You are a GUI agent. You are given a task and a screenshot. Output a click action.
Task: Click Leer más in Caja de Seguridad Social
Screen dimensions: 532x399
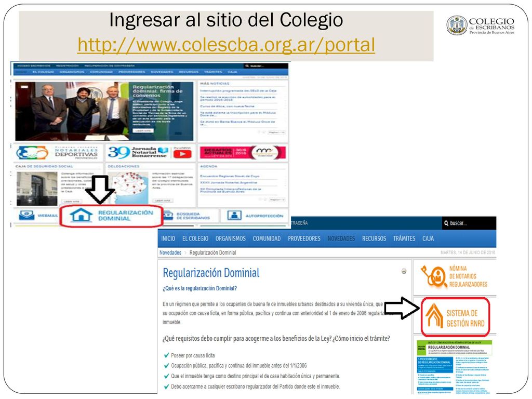[72, 202]
